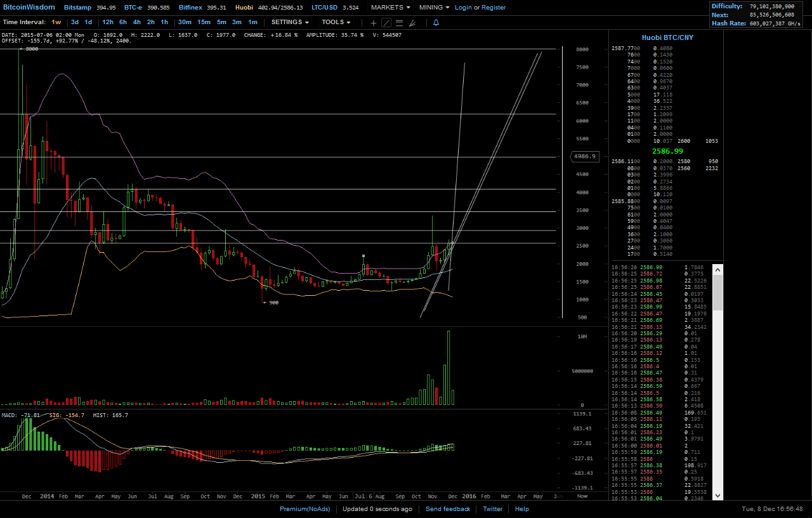Image resolution: width=812 pixels, height=518 pixels.
Task: Click the 900 low marker on chart
Action: pos(270,303)
